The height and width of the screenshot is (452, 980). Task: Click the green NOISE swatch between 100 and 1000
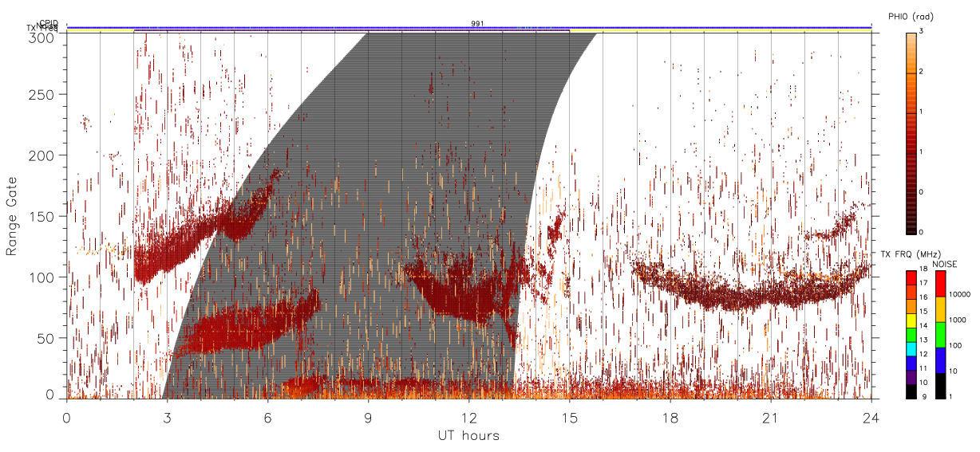(x=941, y=335)
